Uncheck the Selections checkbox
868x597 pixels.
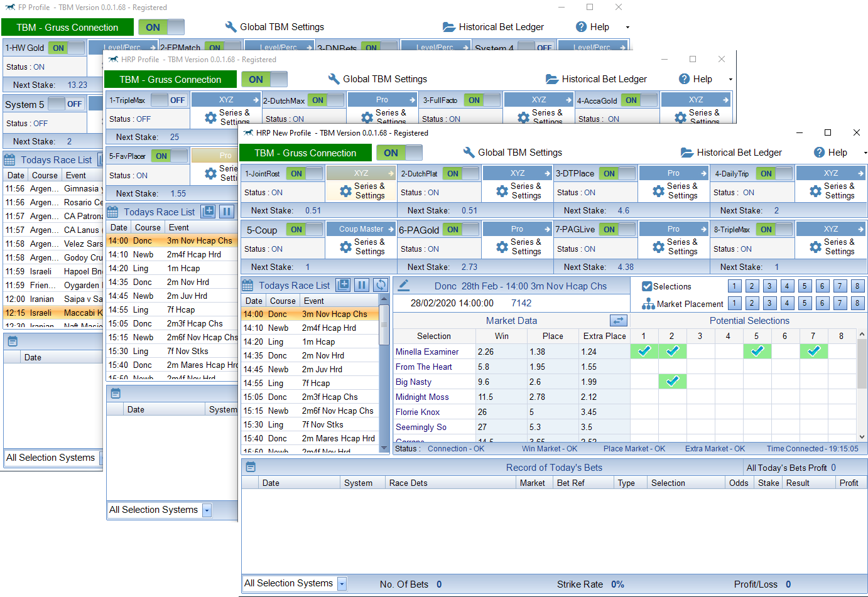[x=647, y=286]
